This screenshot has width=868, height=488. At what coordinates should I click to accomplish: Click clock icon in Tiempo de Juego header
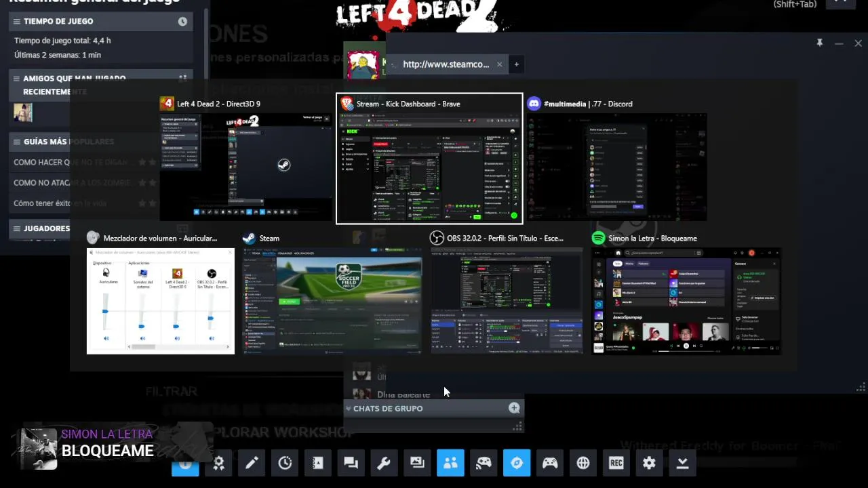pos(182,22)
